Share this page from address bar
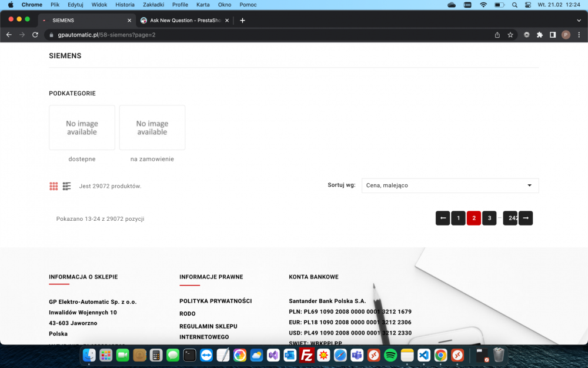Viewport: 588px width, 368px height. (497, 35)
